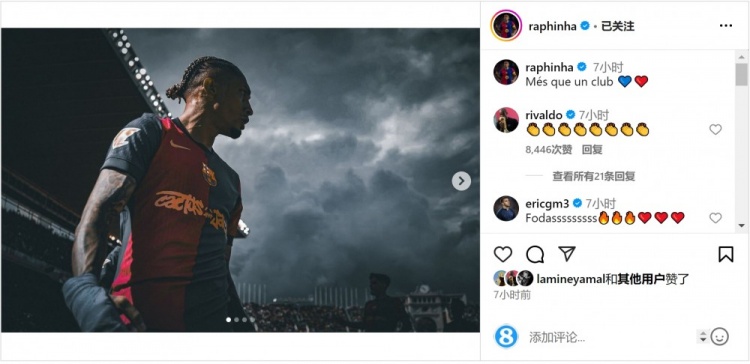The height and width of the screenshot is (364, 750).
Task: Open comment bubble icon under post
Action: (x=535, y=254)
